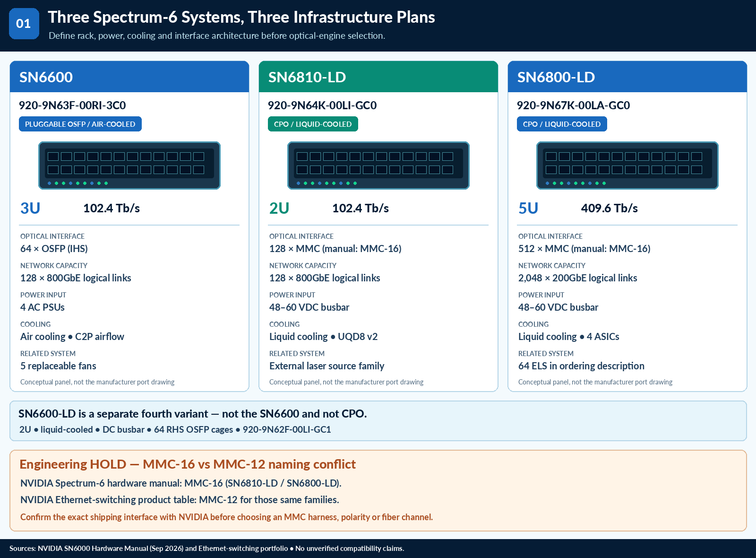Click the 01 slide number badge

coord(24,24)
